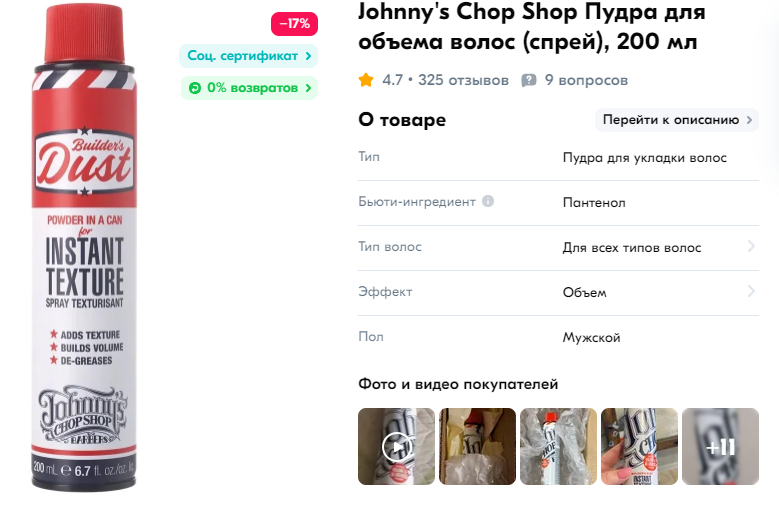Screen dimensions: 779x514
Task: Click the questions speech bubble icon
Action: (x=529, y=80)
